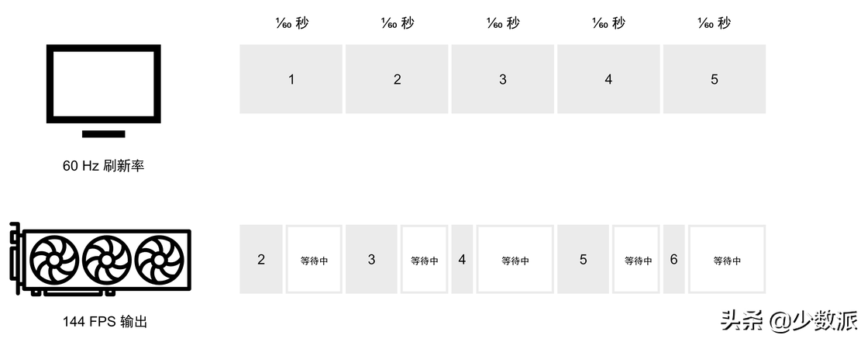The height and width of the screenshot is (342, 868).
Task: Select monitor refresh frame block 3
Action: pos(503,79)
